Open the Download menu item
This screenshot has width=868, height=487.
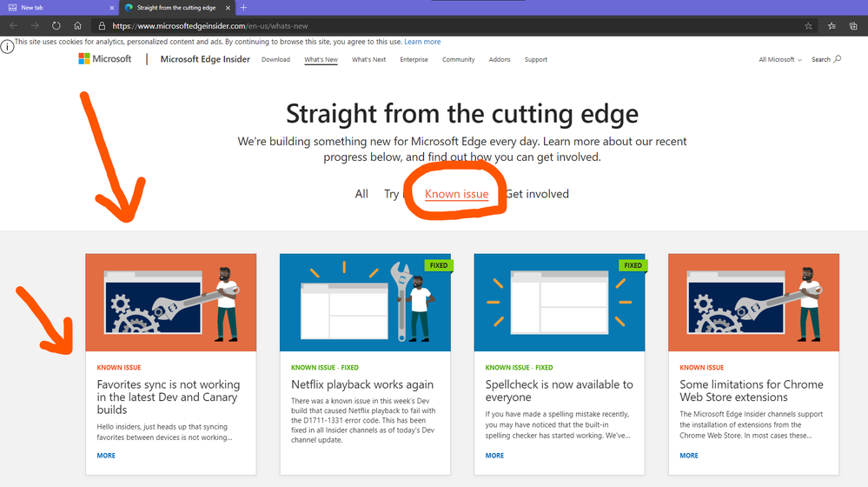[x=275, y=59]
